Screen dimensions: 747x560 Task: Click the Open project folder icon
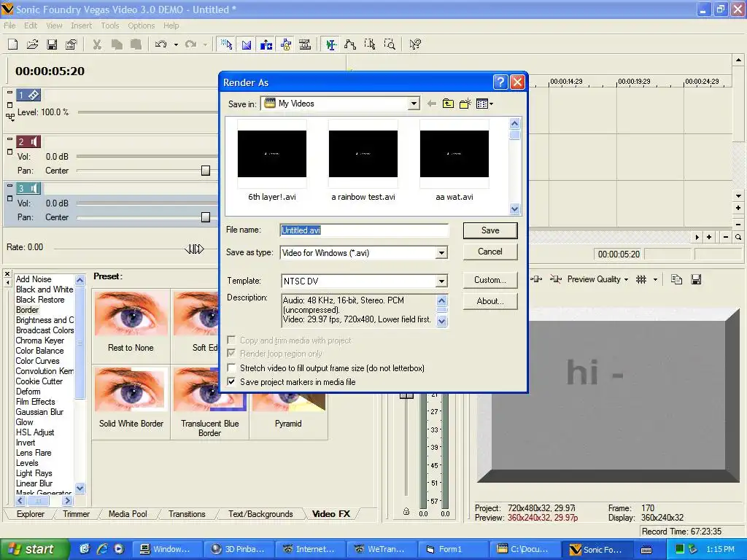[32, 44]
